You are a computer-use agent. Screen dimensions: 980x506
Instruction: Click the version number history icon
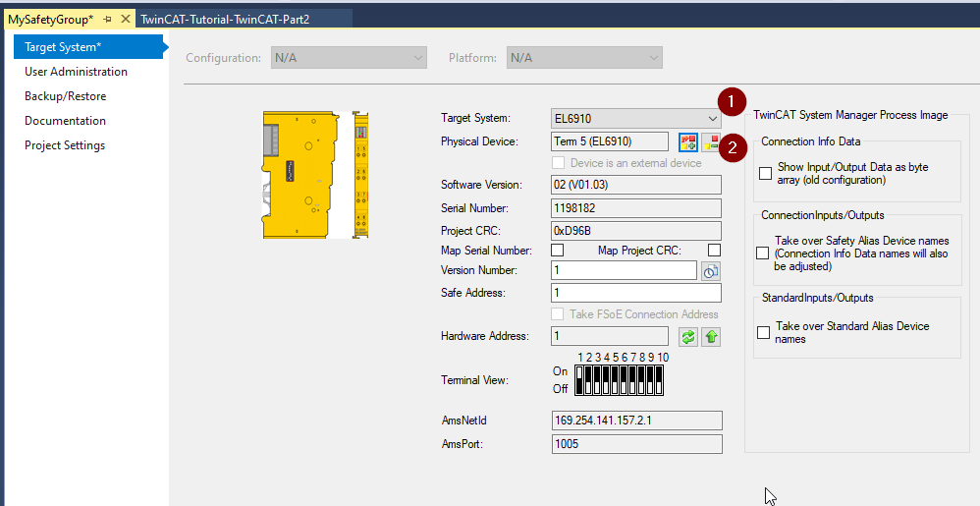pos(711,271)
